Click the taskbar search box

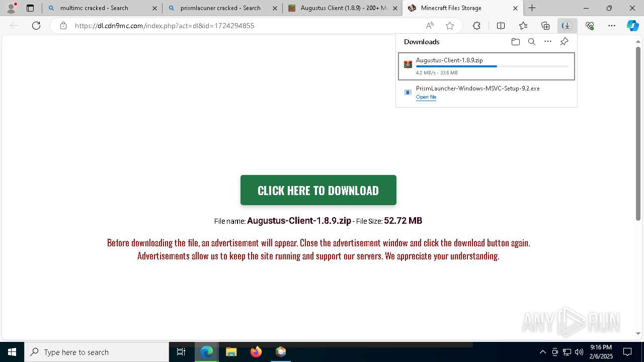coord(97,352)
